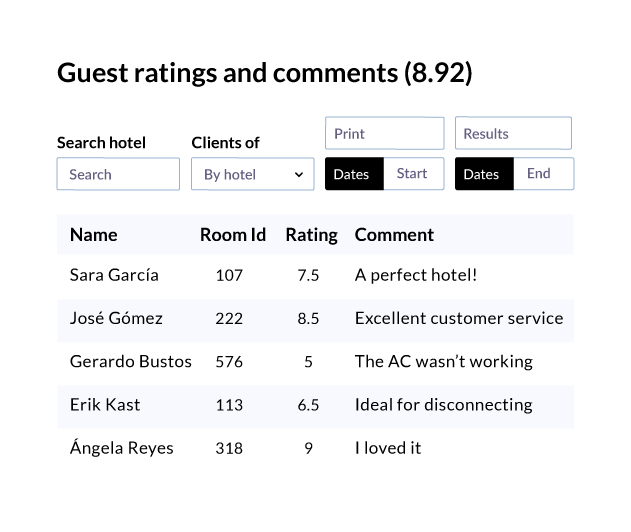Select the Start date field
Screen dimensions: 631x532
pos(414,173)
